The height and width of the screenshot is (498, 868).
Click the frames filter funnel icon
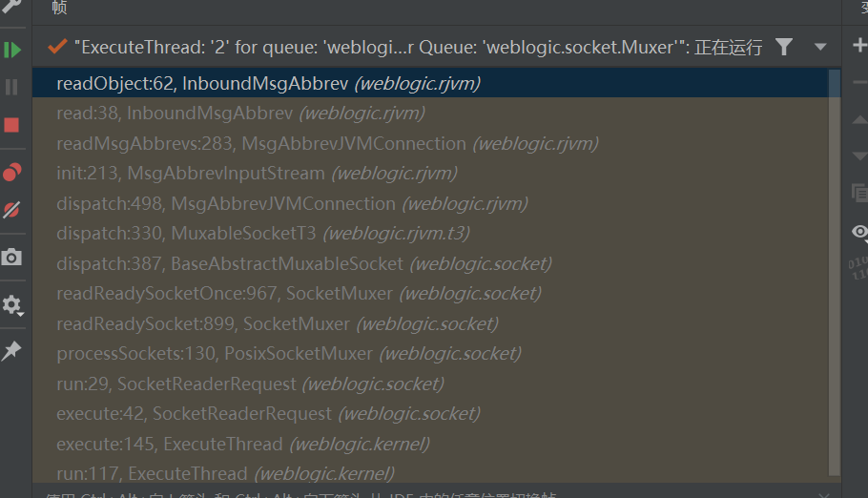[784, 47]
